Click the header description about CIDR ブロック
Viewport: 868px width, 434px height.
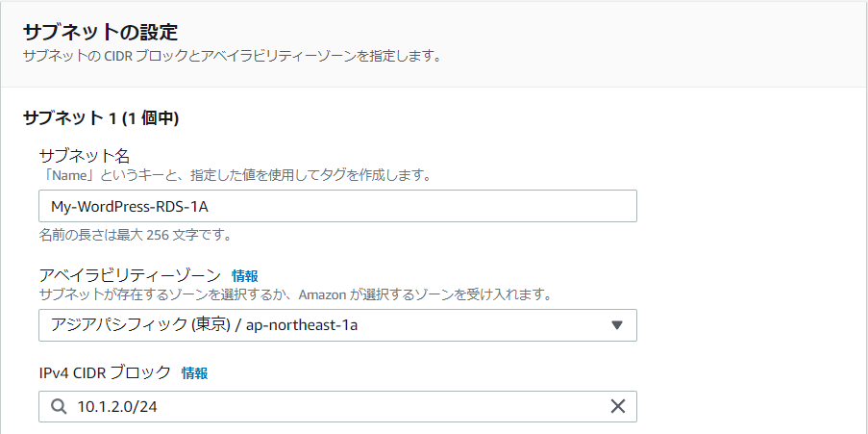pyautogui.click(x=232, y=57)
